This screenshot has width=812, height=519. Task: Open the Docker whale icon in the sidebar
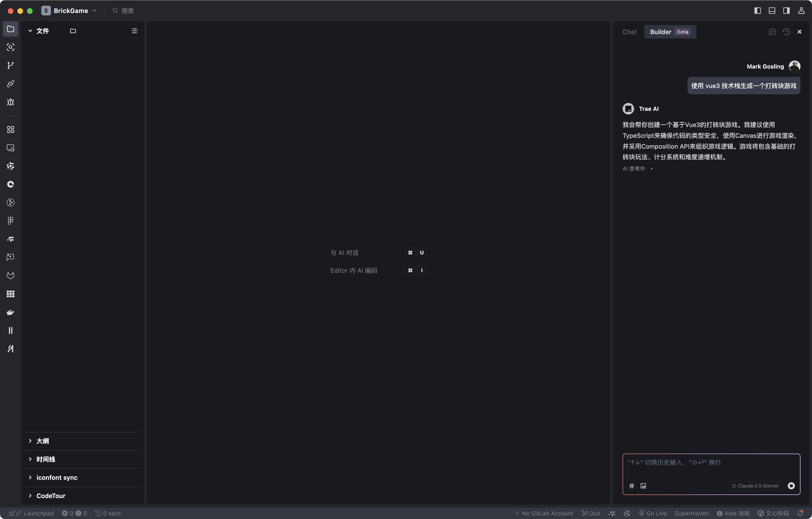tap(10, 312)
